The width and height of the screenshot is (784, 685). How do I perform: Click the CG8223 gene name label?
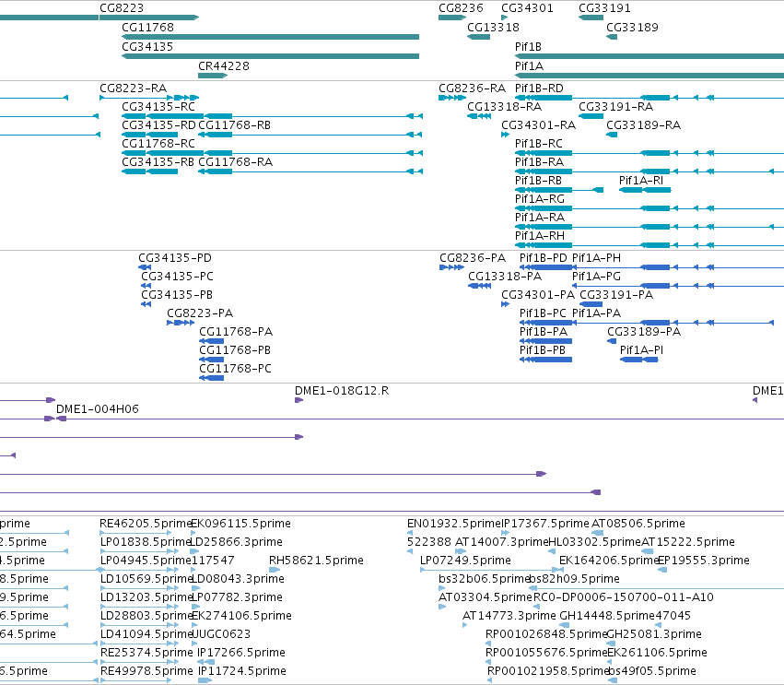[122, 8]
